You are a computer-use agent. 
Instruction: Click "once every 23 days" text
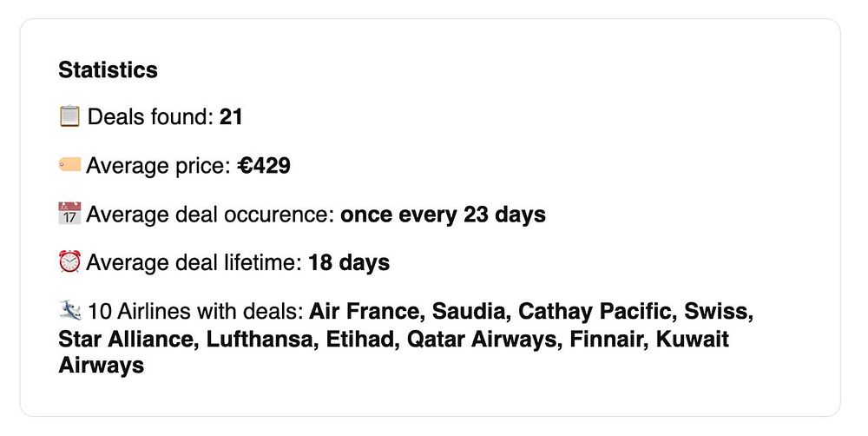point(443,214)
